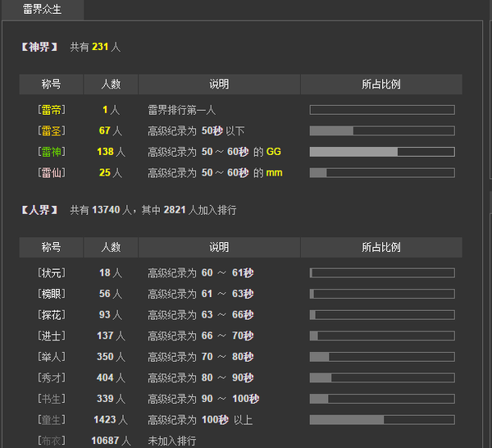Image resolution: width=492 pixels, height=448 pixels.
Task: Select the [书生] title
Action: click(x=52, y=399)
